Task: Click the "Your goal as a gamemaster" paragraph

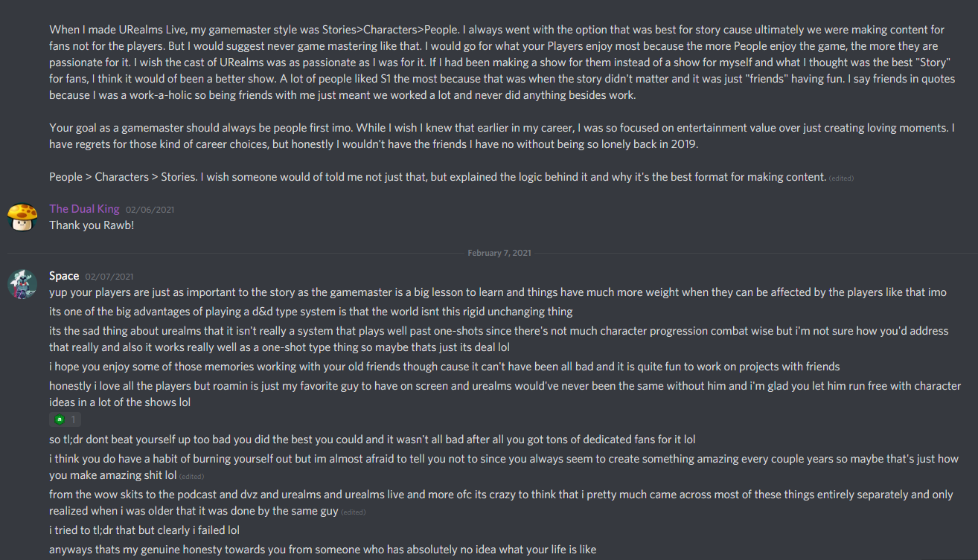Action: click(x=502, y=136)
